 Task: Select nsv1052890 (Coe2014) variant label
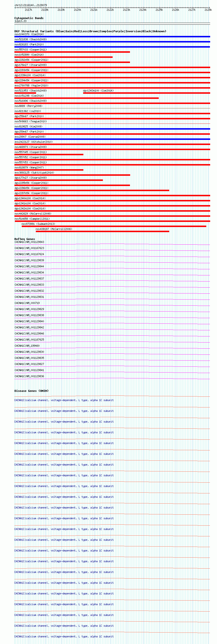tap(29, 55)
